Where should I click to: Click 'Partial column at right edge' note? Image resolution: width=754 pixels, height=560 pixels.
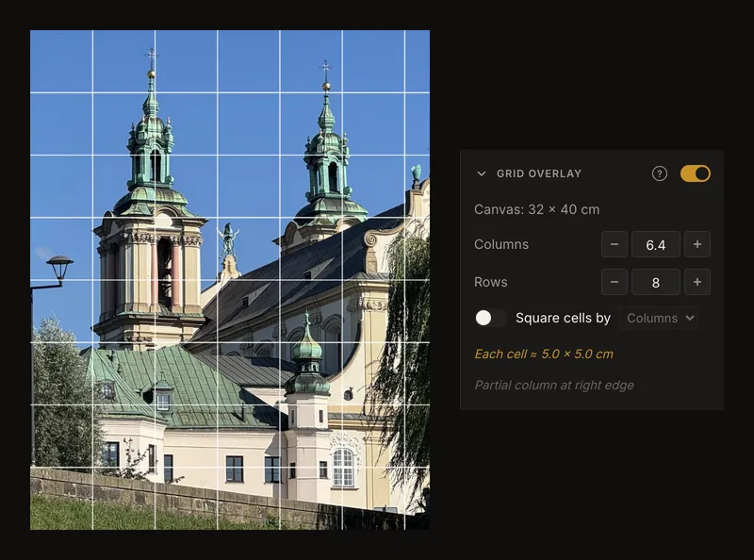pos(554,386)
